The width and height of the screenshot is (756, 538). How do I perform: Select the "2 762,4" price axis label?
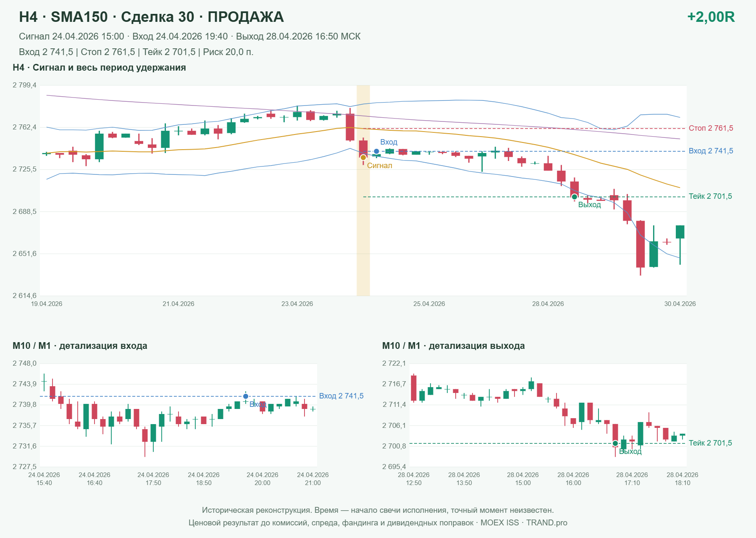tap(24, 127)
